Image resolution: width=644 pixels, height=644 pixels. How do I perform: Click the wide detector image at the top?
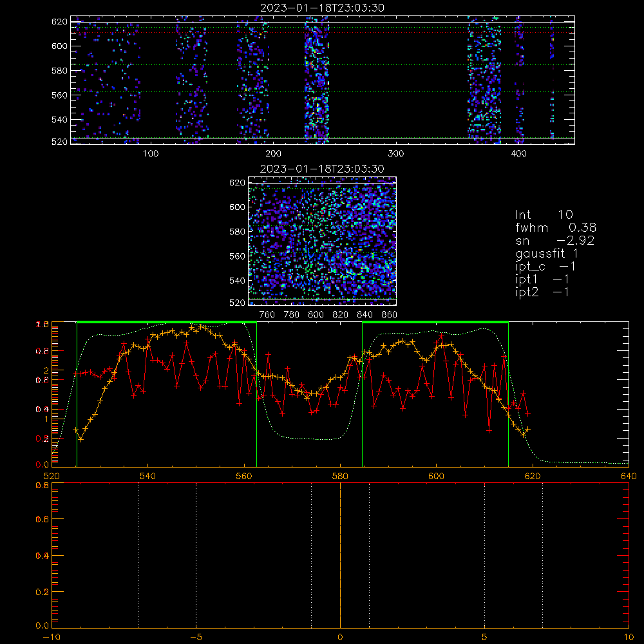point(323,80)
